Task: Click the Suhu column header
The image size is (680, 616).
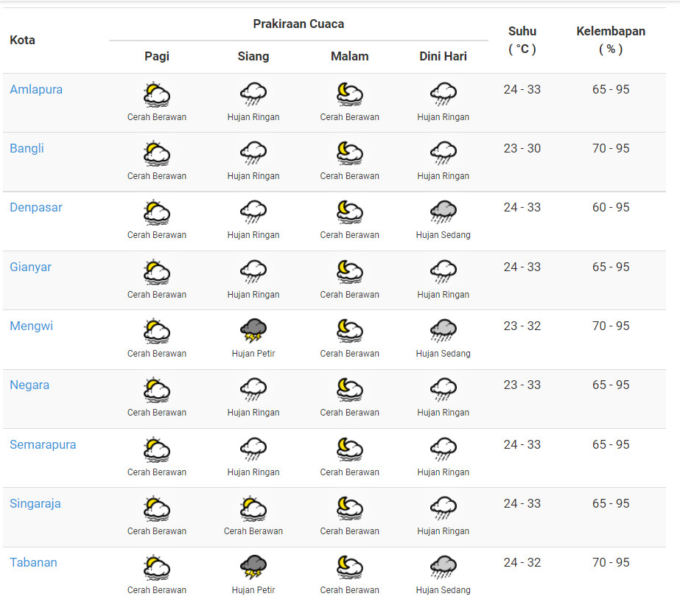Action: click(x=522, y=40)
